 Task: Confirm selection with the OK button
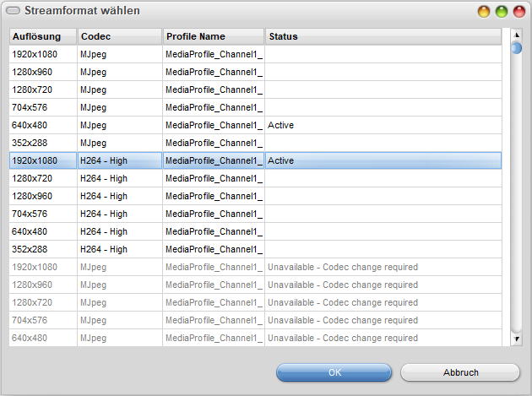[334, 372]
